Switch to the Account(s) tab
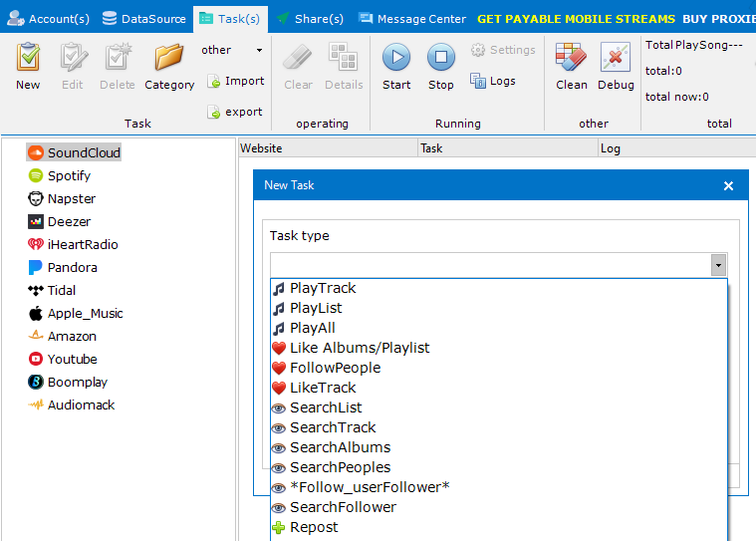This screenshot has height=541, width=756. point(48,19)
